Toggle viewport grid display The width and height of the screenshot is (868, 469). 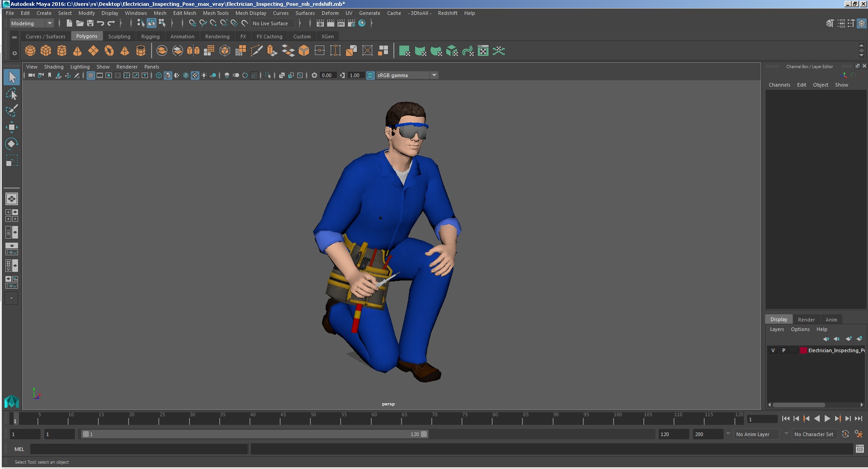point(91,75)
